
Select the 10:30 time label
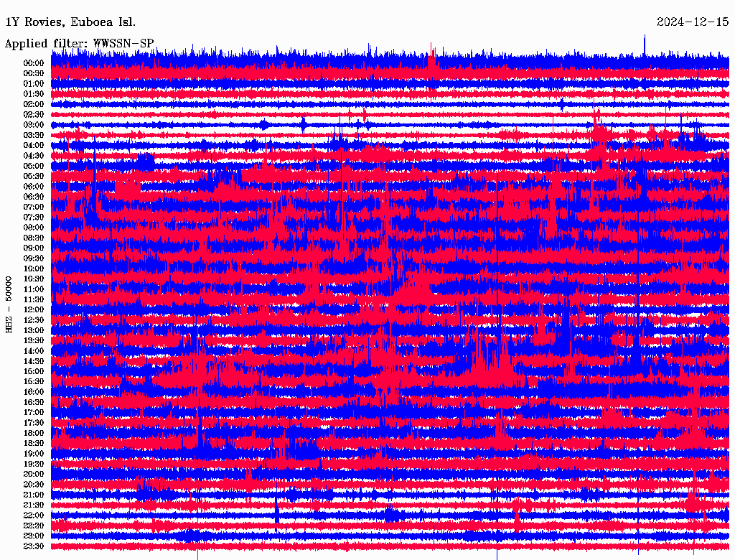click(34, 279)
